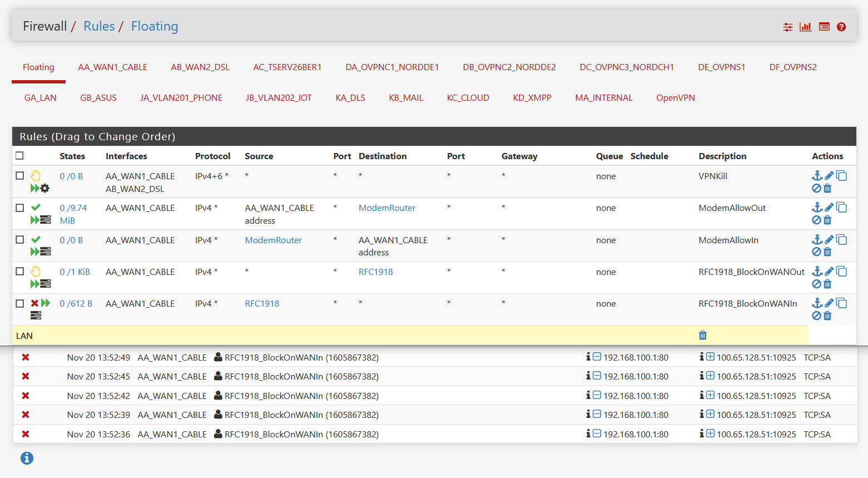Click the block hand icon on VPNKill rule
The height and width of the screenshot is (478, 868).
click(x=36, y=176)
